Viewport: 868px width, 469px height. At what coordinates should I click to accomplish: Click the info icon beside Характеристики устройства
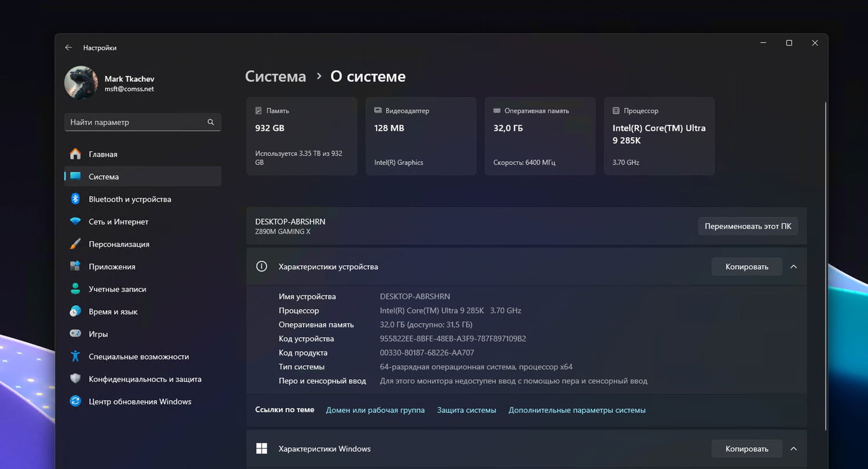[x=262, y=266]
